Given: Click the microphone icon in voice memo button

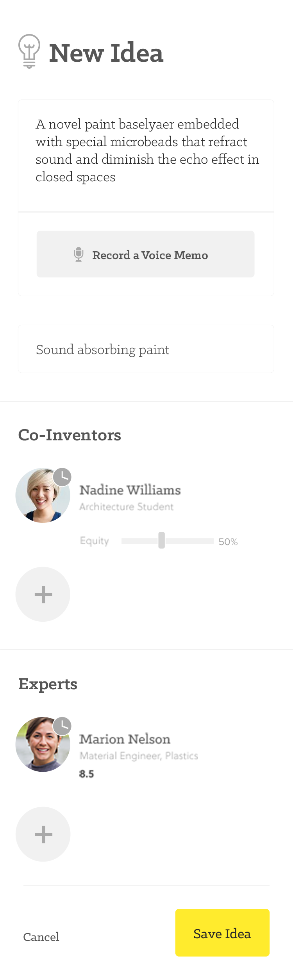Looking at the screenshot, I should [x=79, y=254].
